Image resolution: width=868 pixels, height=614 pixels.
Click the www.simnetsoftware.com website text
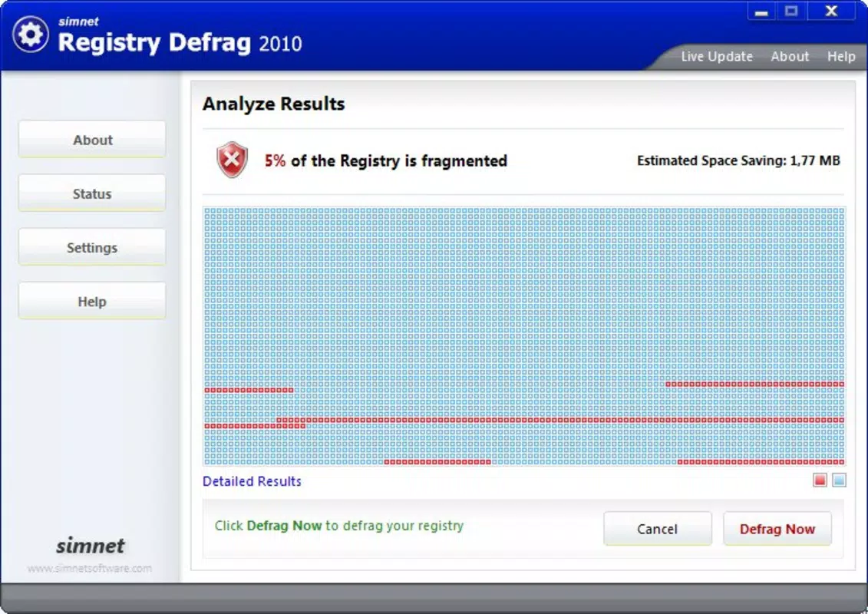click(90, 568)
